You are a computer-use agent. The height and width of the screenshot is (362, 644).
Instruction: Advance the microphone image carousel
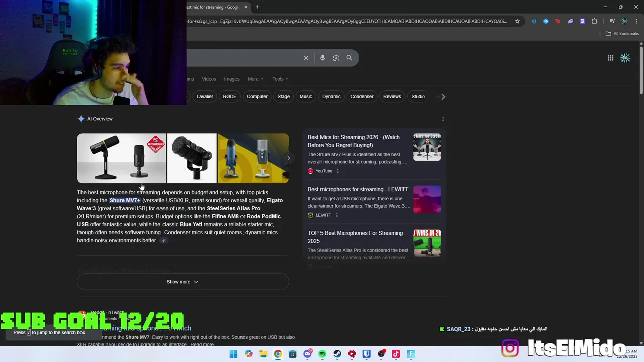[x=288, y=158]
